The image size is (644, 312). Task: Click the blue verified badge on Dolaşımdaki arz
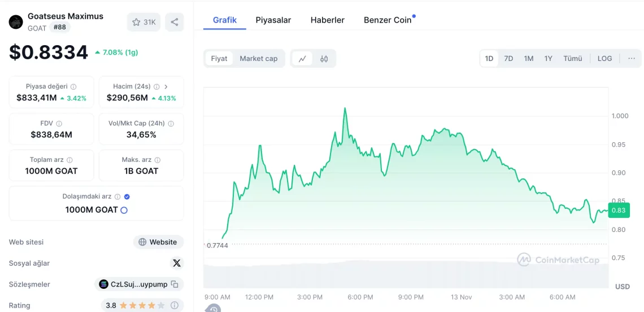coord(127,197)
